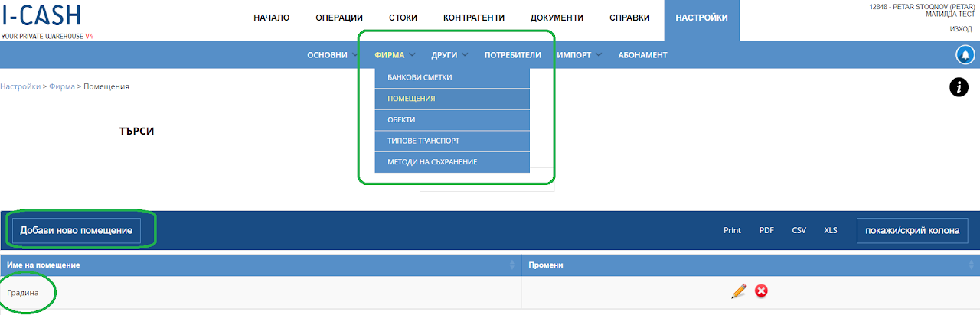Select the Градина table cell
This screenshot has width=980, height=315.
(x=260, y=292)
